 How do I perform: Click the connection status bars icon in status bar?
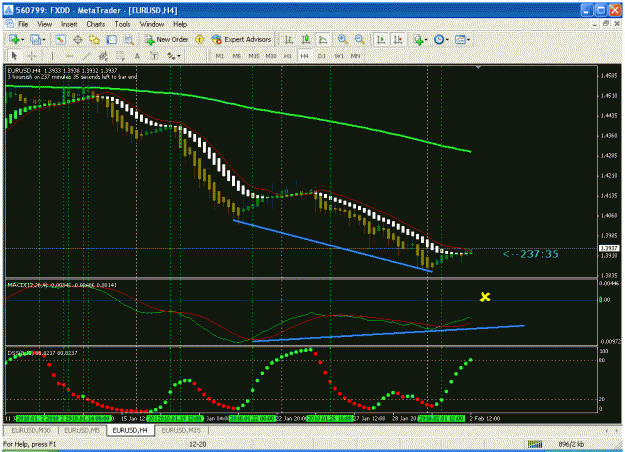coord(535,444)
